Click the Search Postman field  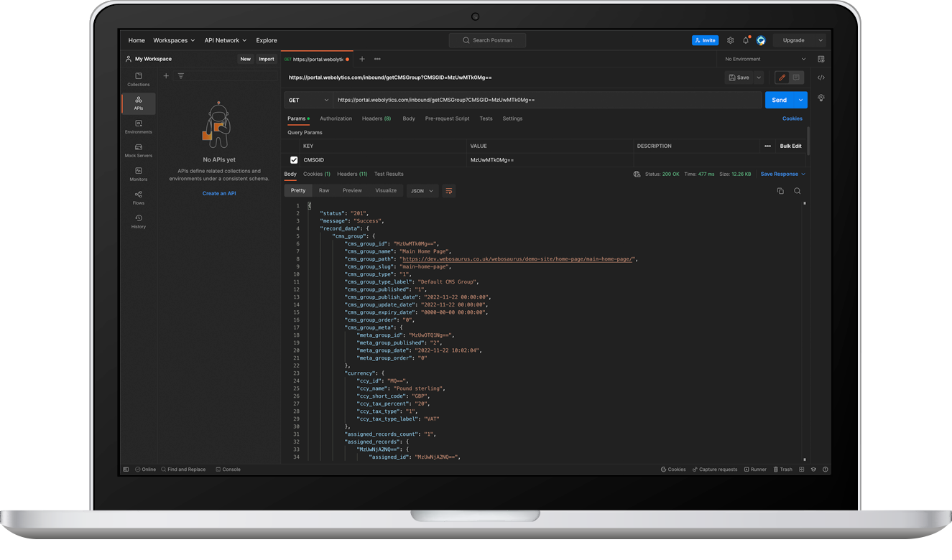point(488,40)
